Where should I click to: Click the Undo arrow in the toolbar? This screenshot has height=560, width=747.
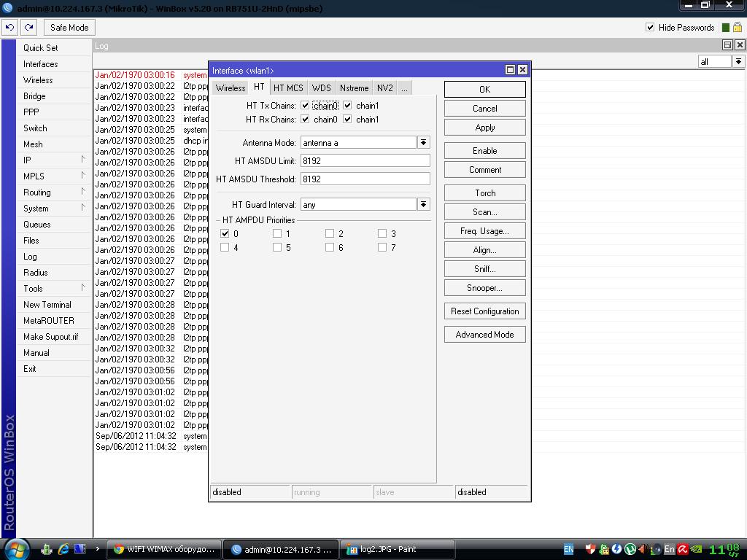click(x=9, y=28)
